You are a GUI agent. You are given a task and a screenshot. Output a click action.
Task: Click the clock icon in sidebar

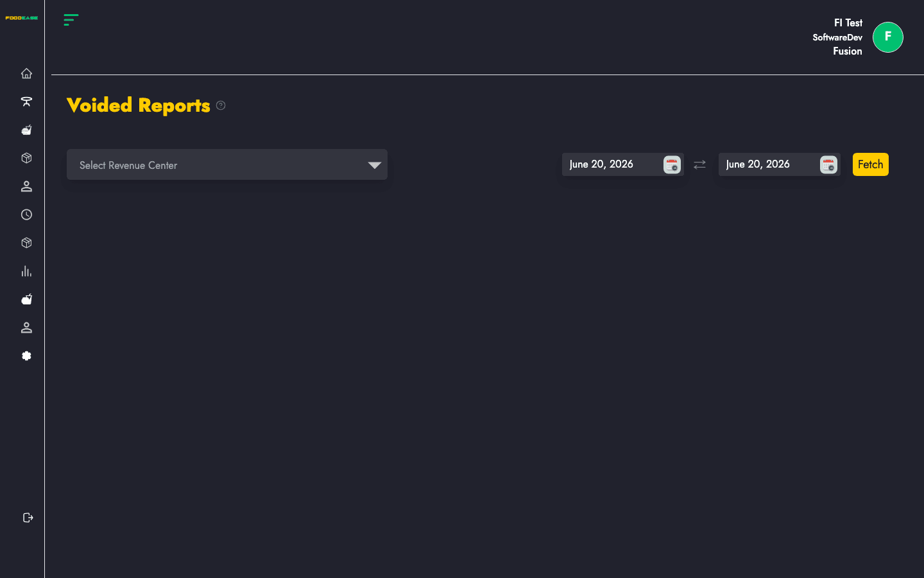pyautogui.click(x=26, y=215)
